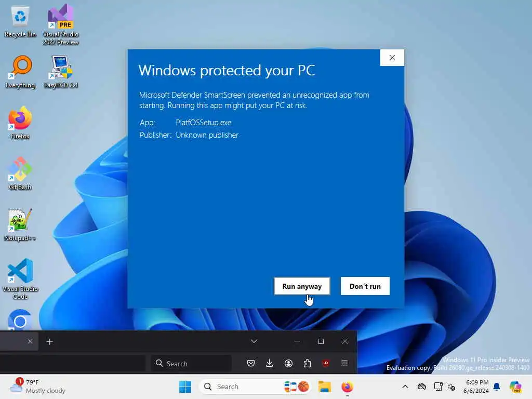Expand the Firefox list all tabs chevron
Image resolution: width=532 pixels, height=399 pixels.
[254, 341]
